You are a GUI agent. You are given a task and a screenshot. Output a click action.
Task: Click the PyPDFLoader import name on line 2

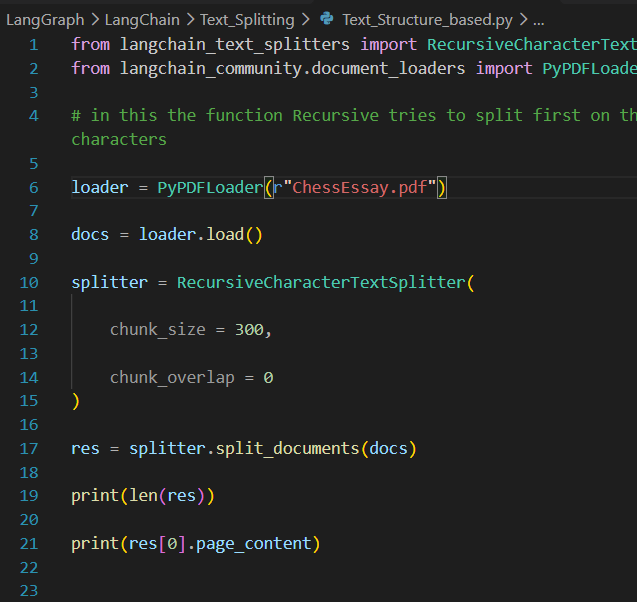[x=589, y=69]
